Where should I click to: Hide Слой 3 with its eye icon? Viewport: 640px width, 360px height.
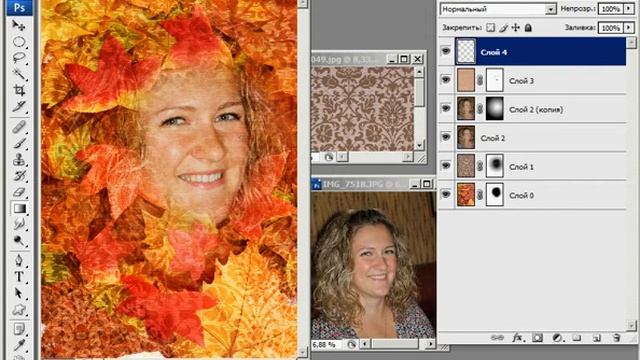[446, 80]
